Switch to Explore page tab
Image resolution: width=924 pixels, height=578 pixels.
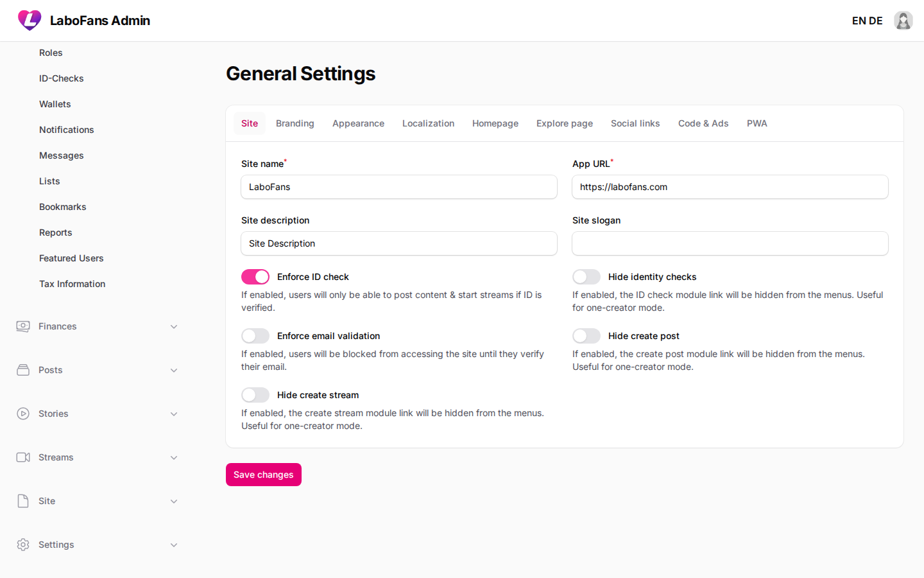coord(565,123)
